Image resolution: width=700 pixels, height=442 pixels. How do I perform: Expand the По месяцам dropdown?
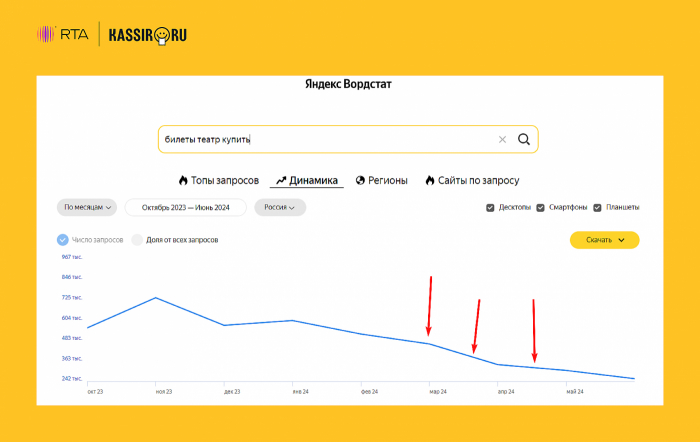point(87,207)
